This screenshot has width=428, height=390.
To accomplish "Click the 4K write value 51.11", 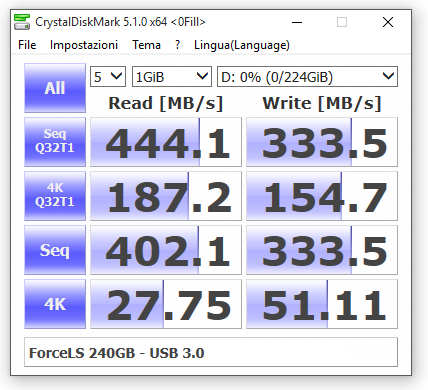I will pyautogui.click(x=322, y=304).
